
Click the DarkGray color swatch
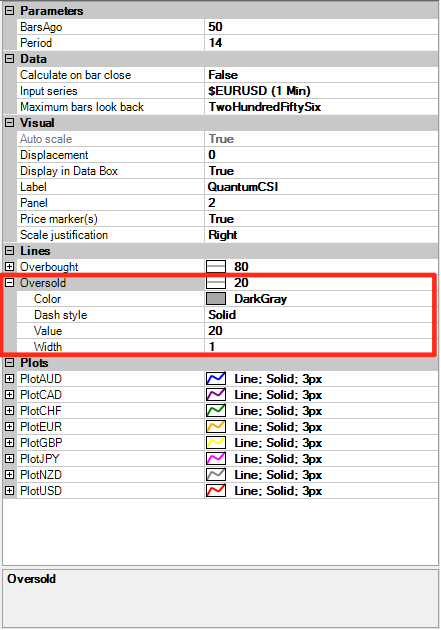click(x=216, y=299)
